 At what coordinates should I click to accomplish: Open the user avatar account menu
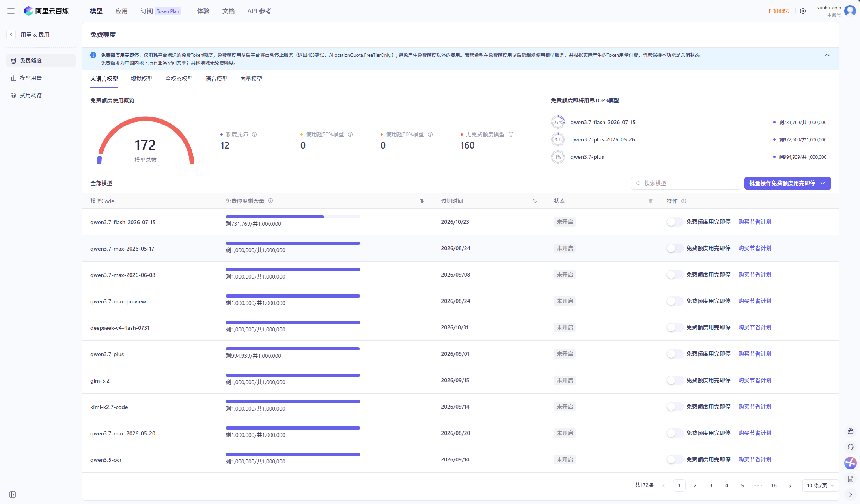point(850,11)
